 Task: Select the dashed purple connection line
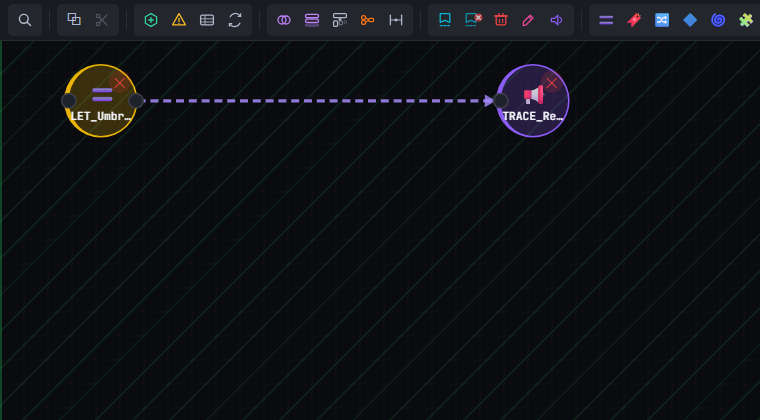click(317, 101)
